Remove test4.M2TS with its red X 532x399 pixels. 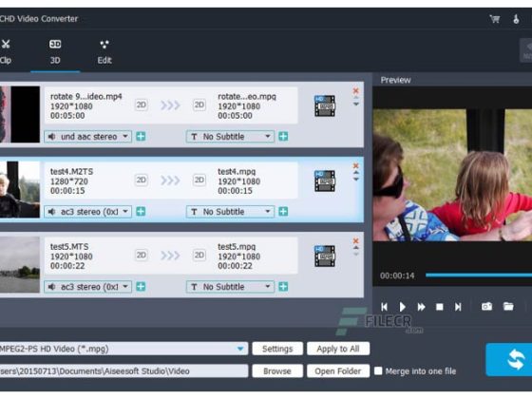(x=355, y=165)
